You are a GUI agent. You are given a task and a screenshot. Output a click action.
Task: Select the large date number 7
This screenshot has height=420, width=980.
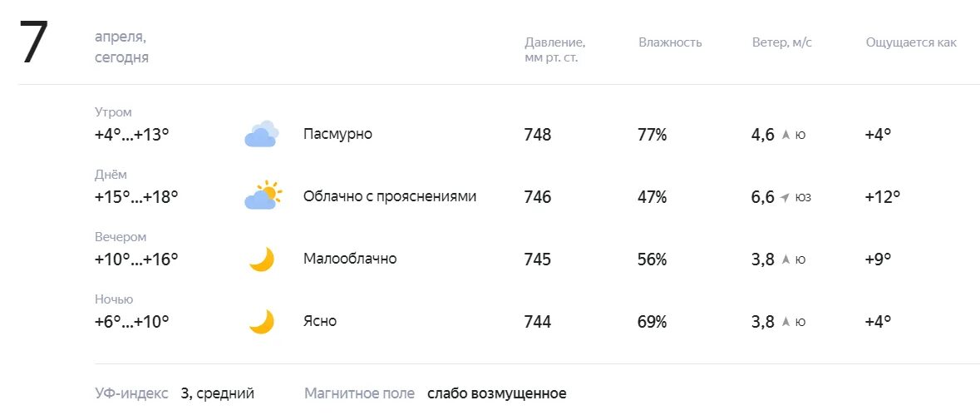(x=34, y=43)
